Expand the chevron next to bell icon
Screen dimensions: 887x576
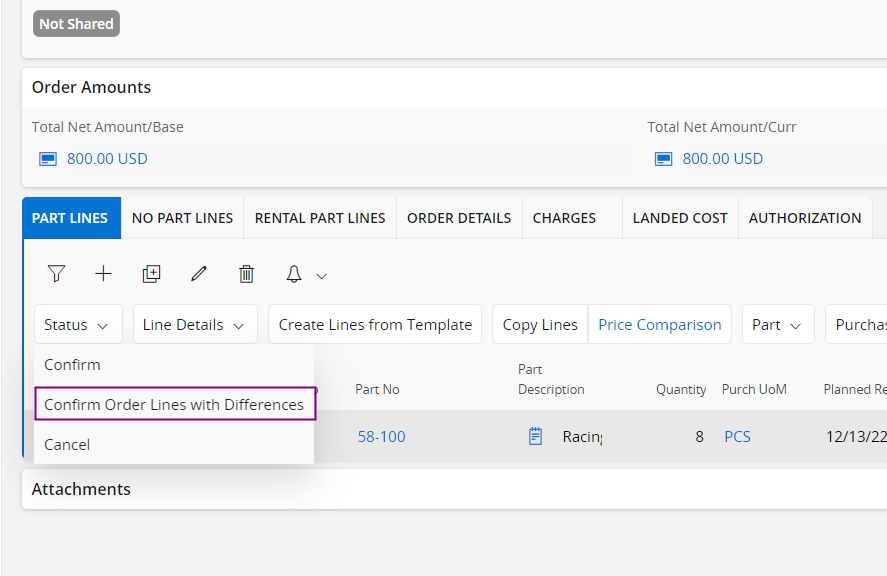[321, 276]
